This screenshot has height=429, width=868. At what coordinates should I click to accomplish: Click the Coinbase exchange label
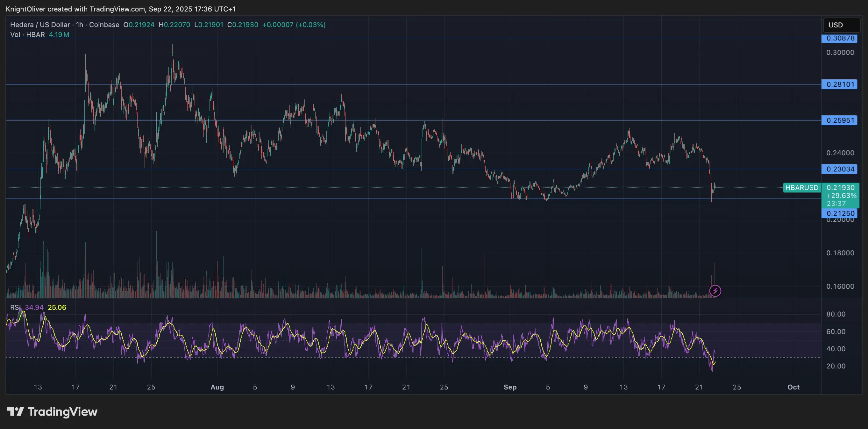104,25
